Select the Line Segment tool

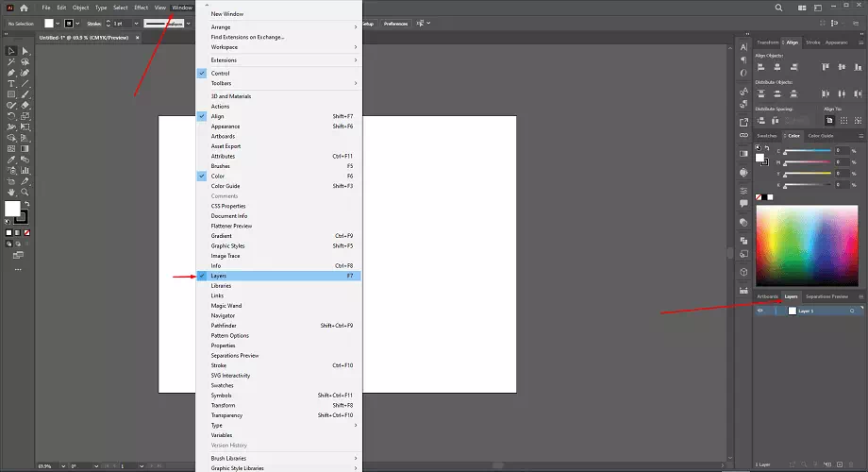click(x=25, y=84)
